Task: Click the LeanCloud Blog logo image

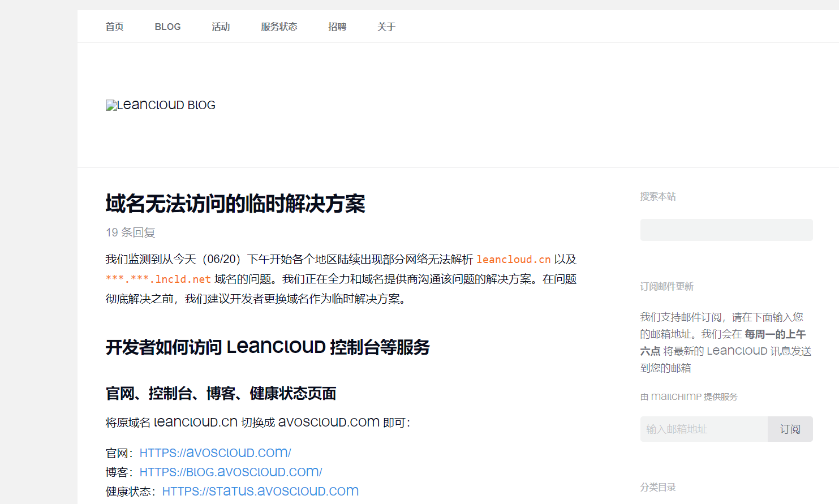Action: [x=161, y=105]
